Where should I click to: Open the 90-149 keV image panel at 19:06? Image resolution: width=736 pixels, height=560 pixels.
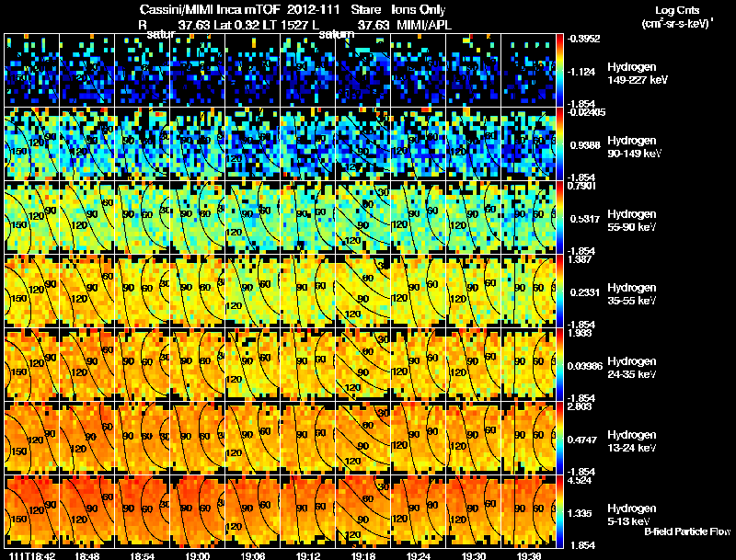point(252,144)
